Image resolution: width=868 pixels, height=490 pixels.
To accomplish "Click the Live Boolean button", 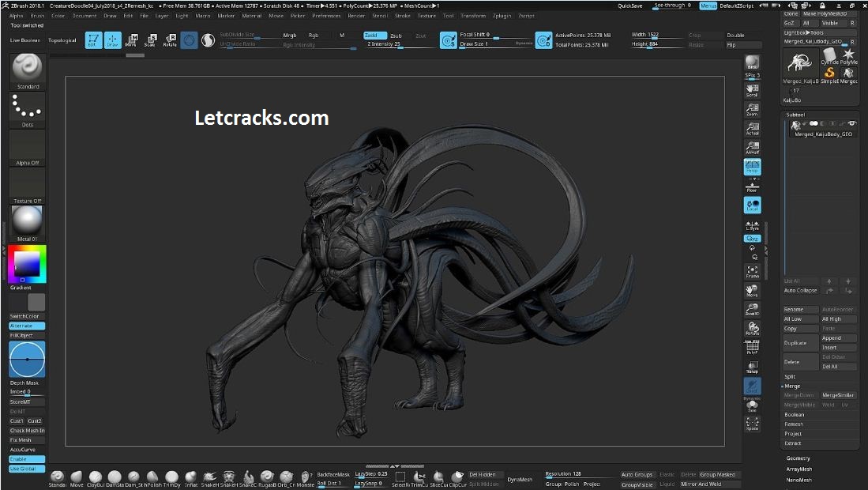I will 25,40.
